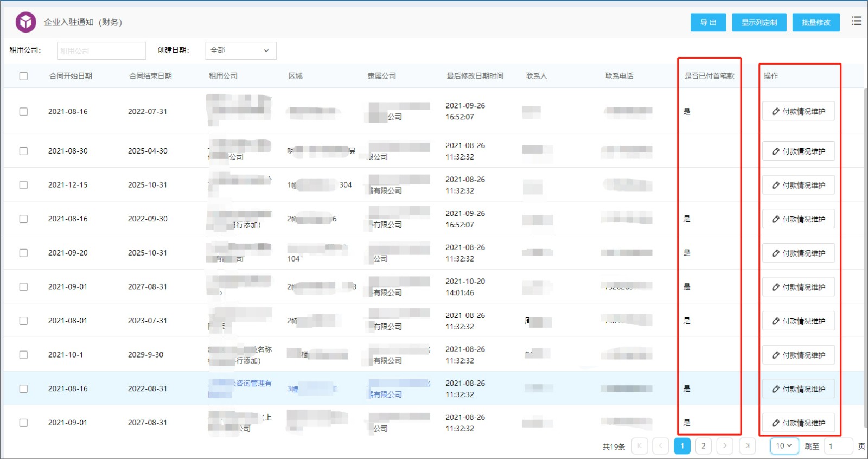Viewport: 868px width, 459px height.
Task: Go to previous page arrow icon
Action: [660, 445]
